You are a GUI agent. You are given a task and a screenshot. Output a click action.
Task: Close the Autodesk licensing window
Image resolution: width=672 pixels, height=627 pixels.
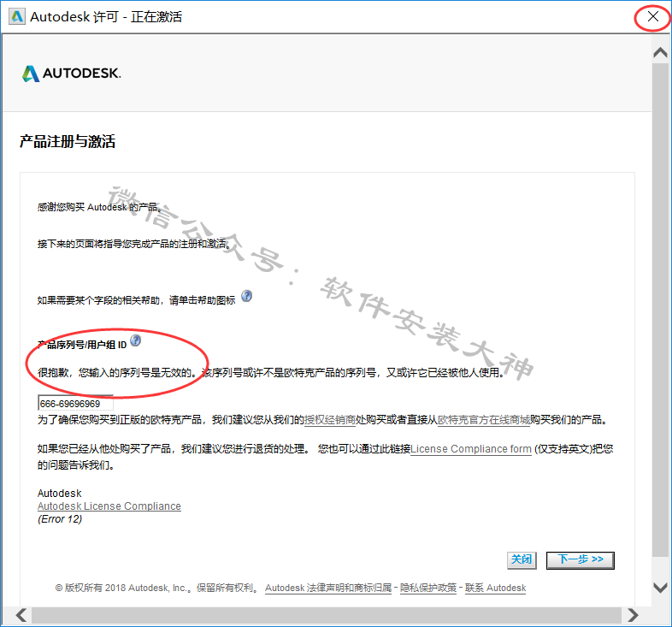pos(652,17)
